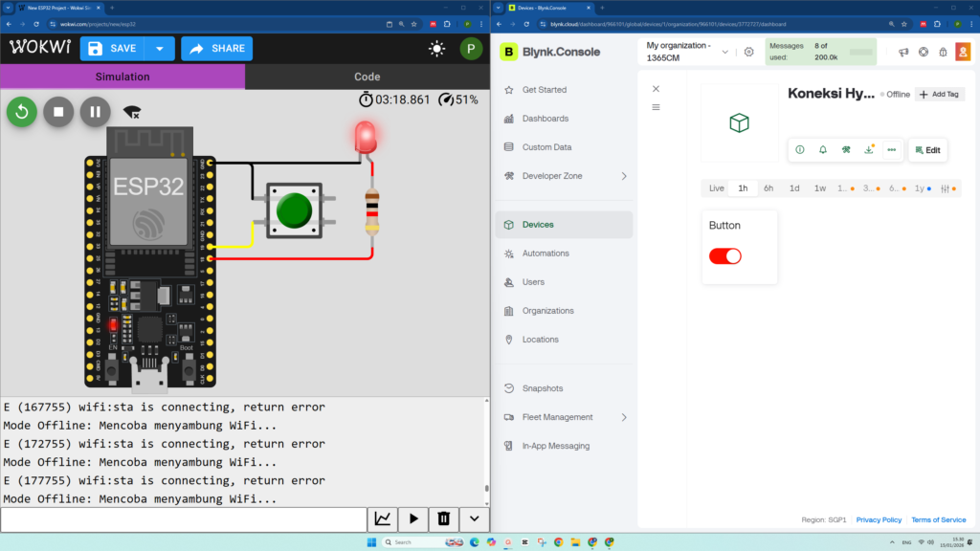Click the Wokwi logo

(x=40, y=48)
